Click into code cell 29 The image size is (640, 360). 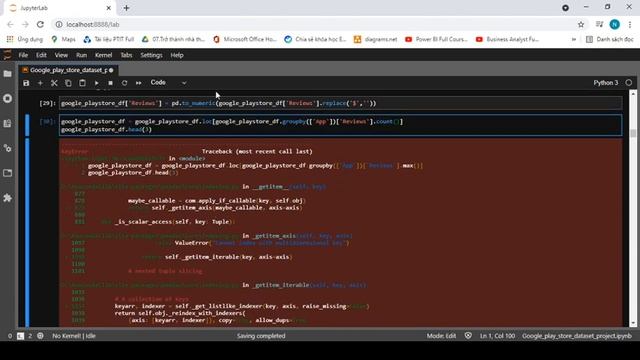341,103
